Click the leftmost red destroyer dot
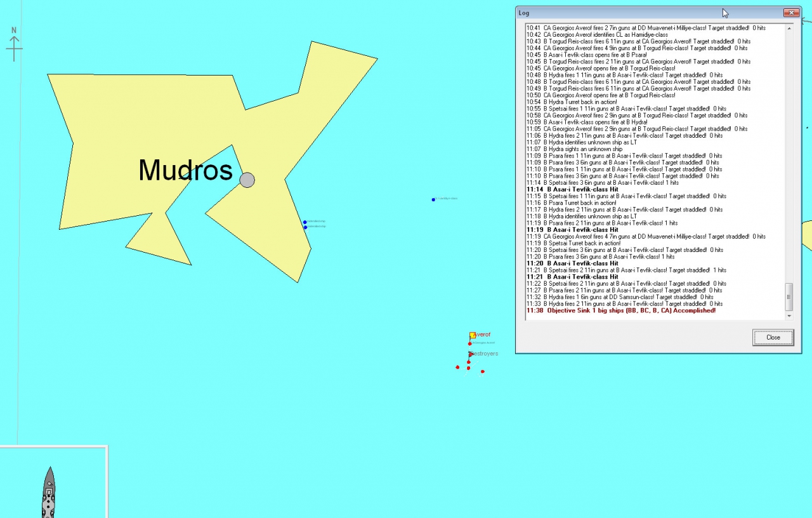The image size is (812, 518). [x=457, y=367]
